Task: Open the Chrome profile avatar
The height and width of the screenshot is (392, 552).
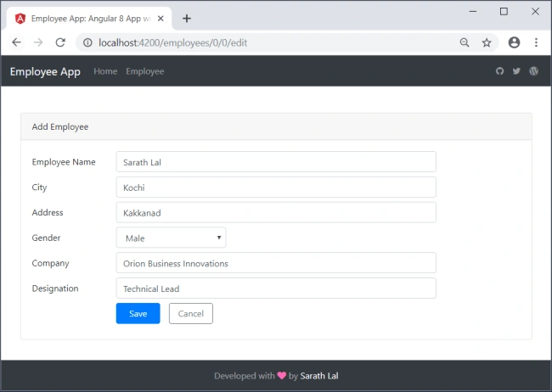Action: 514,42
